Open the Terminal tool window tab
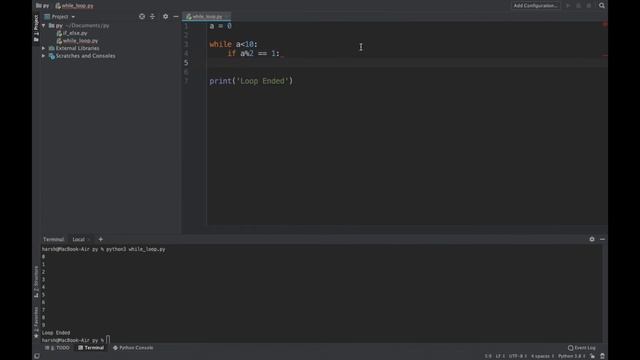This screenshot has height=360, width=640. pyautogui.click(x=91, y=348)
